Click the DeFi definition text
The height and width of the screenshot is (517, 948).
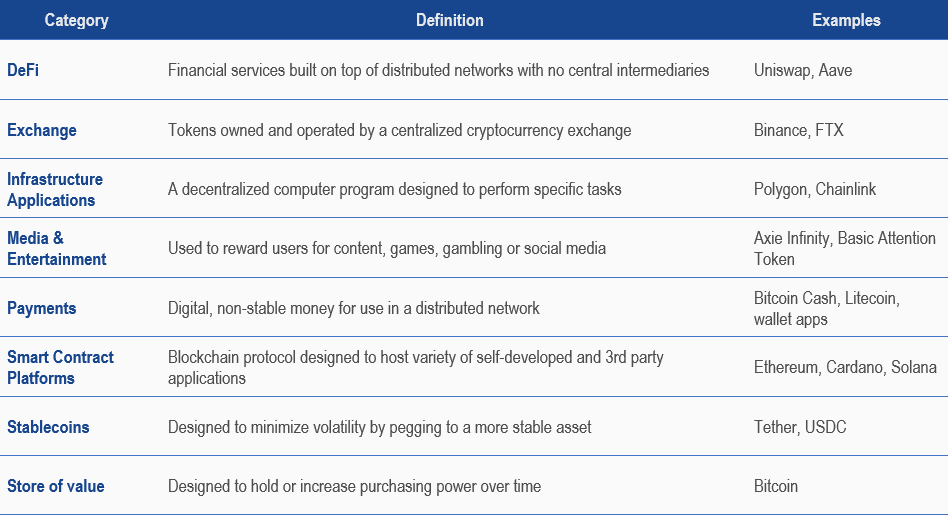(438, 71)
